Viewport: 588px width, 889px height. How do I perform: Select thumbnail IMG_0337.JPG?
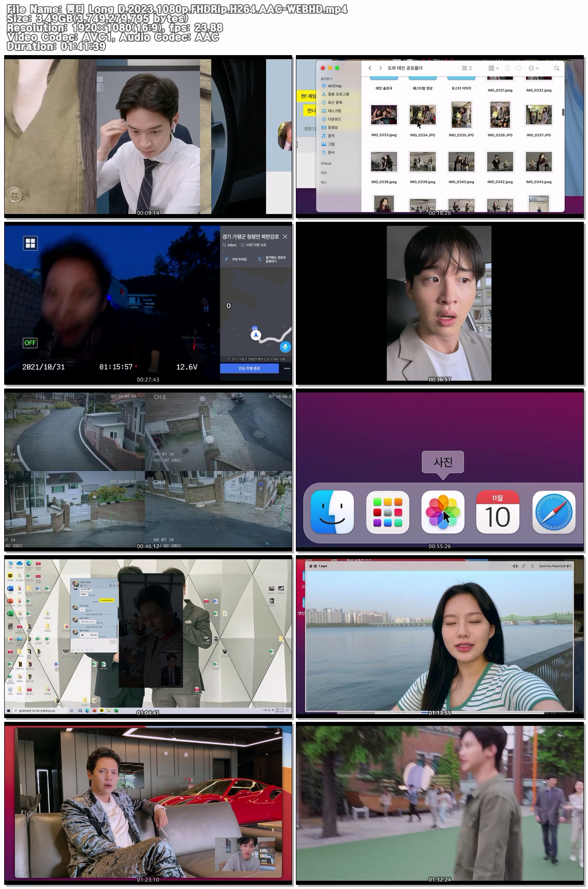click(x=538, y=115)
